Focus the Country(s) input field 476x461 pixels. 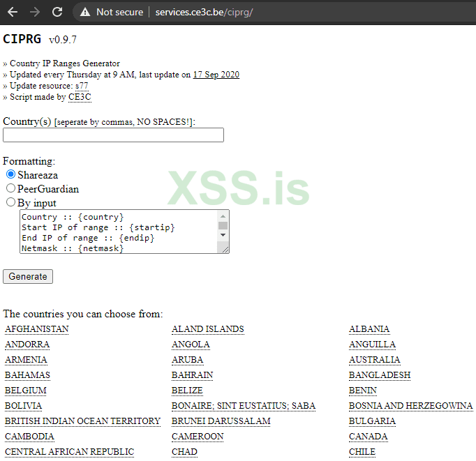click(113, 135)
